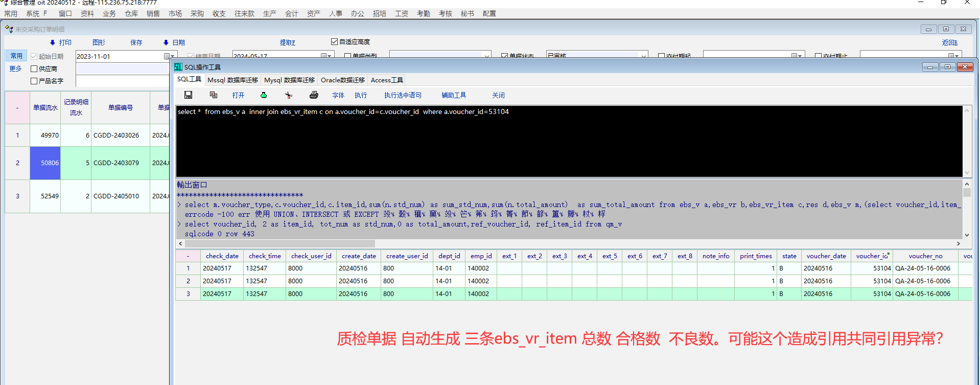Viewport: 980px width, 385px height.
Task: Switch to the Mysql 数据库迁移 tab
Action: point(289,80)
